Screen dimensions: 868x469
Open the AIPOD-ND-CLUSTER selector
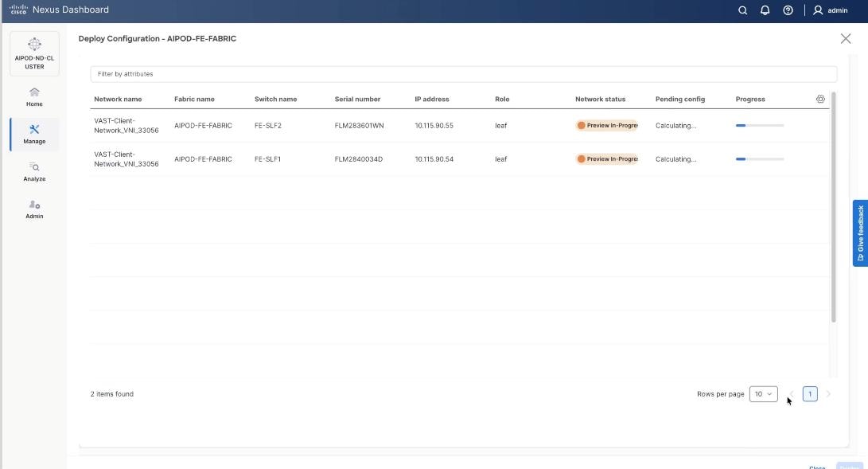34,53
